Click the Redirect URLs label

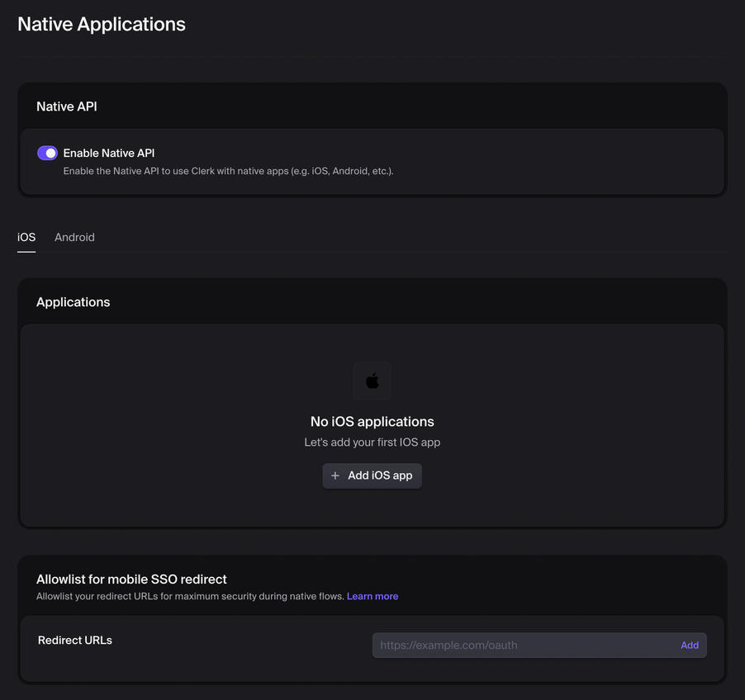point(74,640)
